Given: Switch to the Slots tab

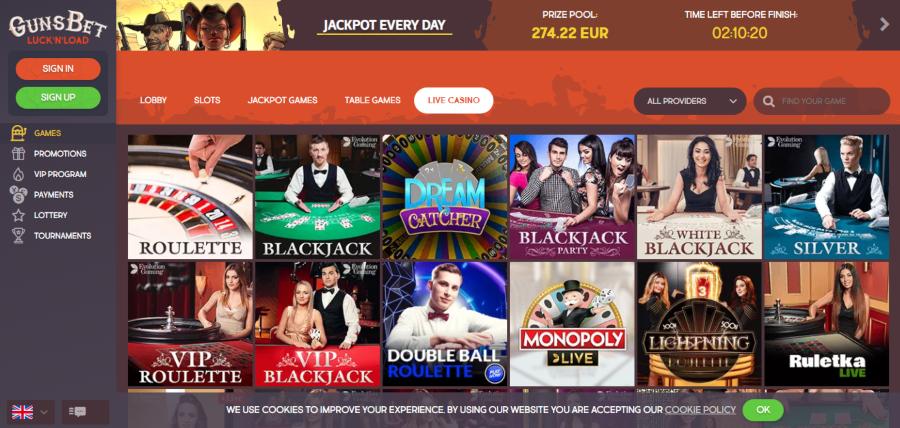Looking at the screenshot, I should pyautogui.click(x=207, y=100).
